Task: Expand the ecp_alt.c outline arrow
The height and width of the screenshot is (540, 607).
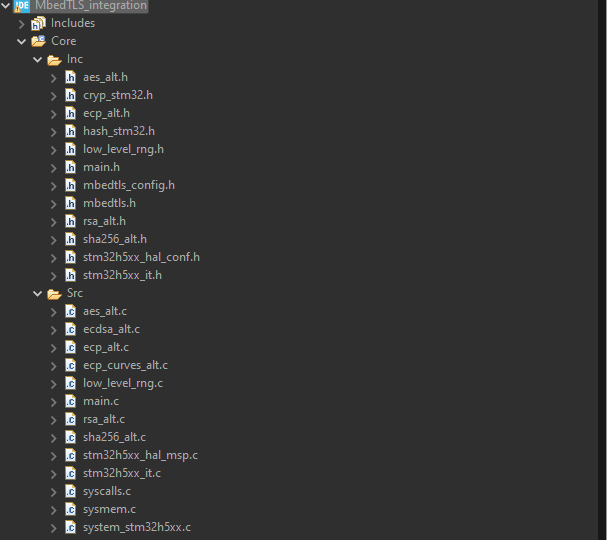Action: click(x=53, y=348)
